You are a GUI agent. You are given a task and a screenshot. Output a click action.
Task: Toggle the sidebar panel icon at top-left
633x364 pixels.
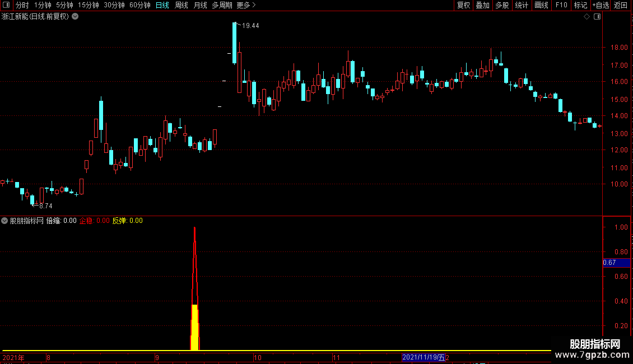point(6,5)
